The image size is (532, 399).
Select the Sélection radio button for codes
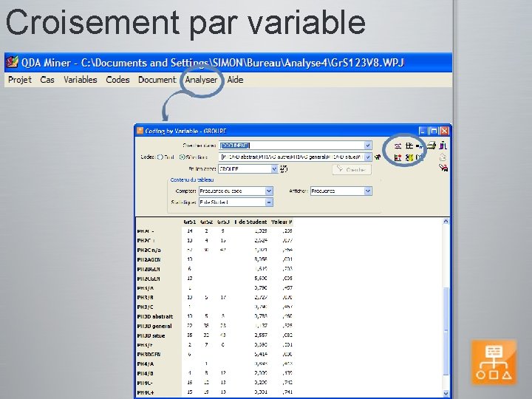point(183,157)
